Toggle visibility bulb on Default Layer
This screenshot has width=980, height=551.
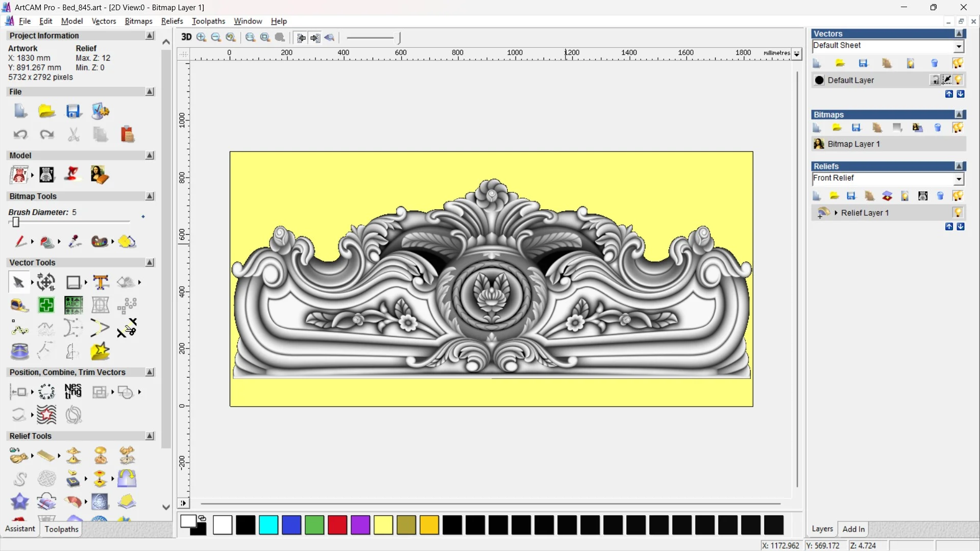958,80
